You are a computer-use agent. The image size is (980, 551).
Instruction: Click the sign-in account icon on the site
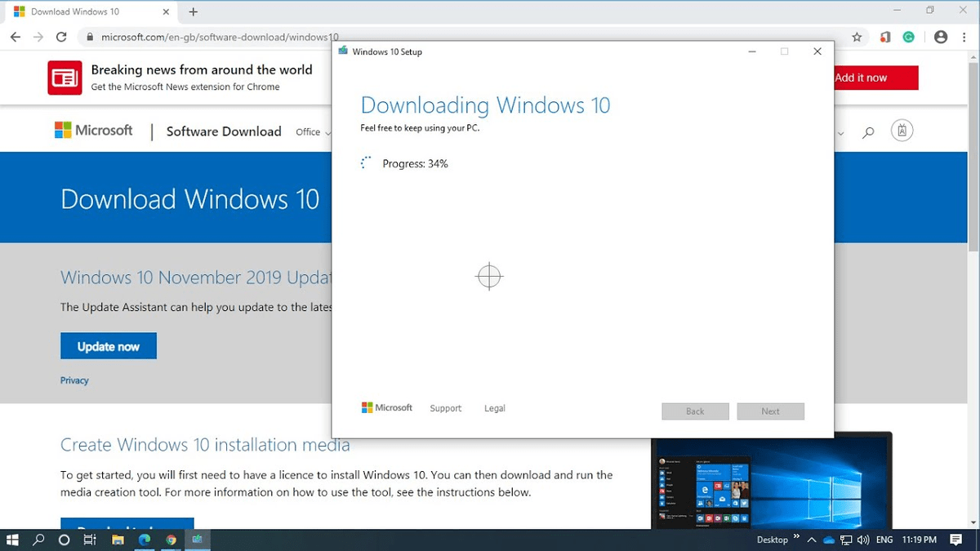click(x=902, y=131)
